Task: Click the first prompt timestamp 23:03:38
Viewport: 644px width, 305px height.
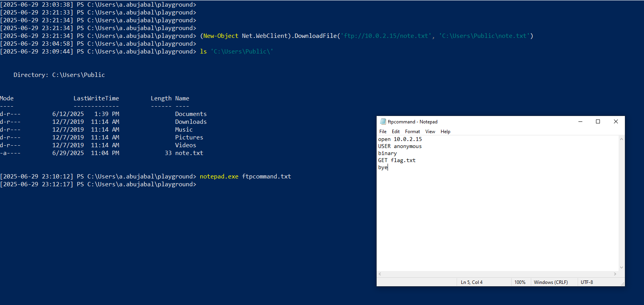Action: (x=37, y=5)
